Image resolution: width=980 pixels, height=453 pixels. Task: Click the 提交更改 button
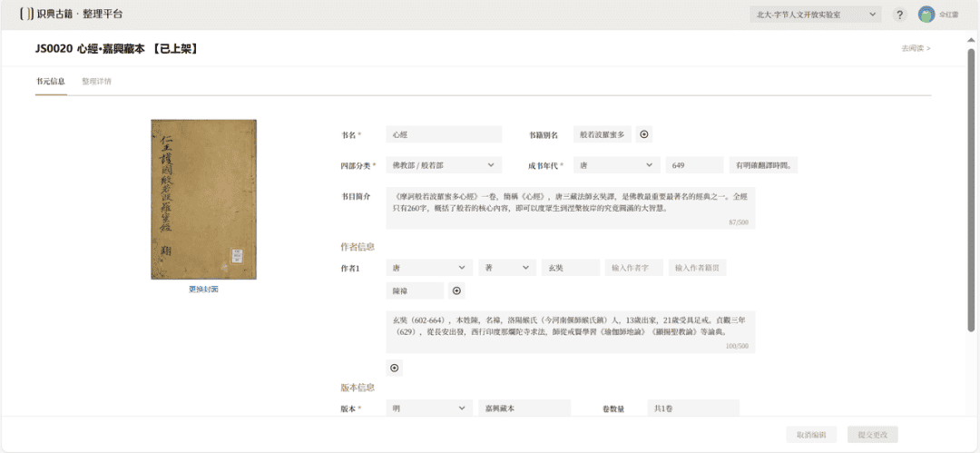click(x=873, y=434)
